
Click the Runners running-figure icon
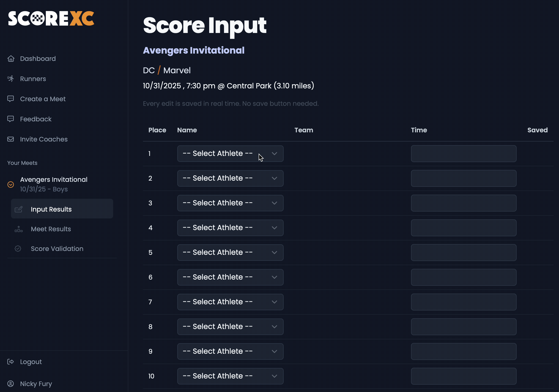pyautogui.click(x=11, y=79)
